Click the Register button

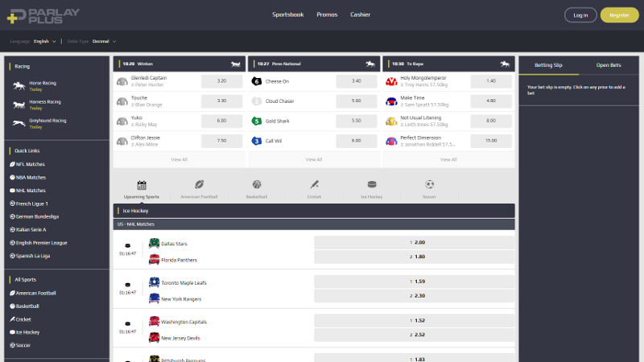point(619,15)
